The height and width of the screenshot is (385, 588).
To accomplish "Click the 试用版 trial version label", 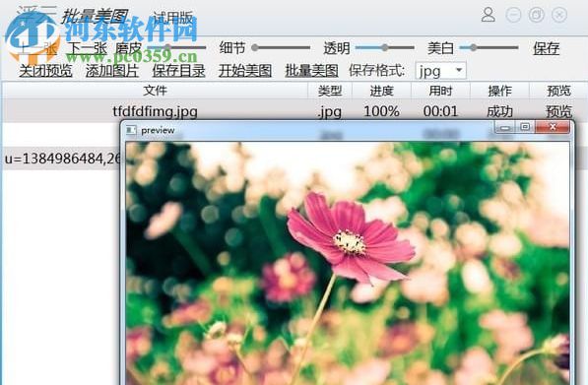I will pyautogui.click(x=173, y=18).
